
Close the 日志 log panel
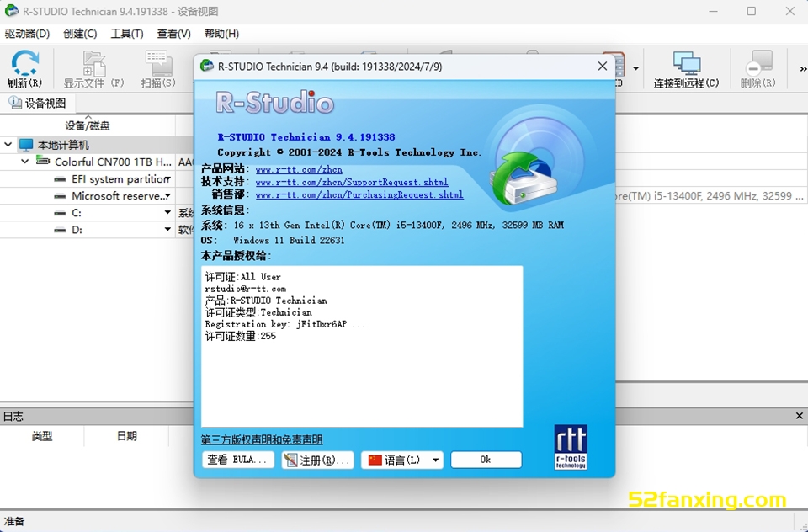point(800,416)
